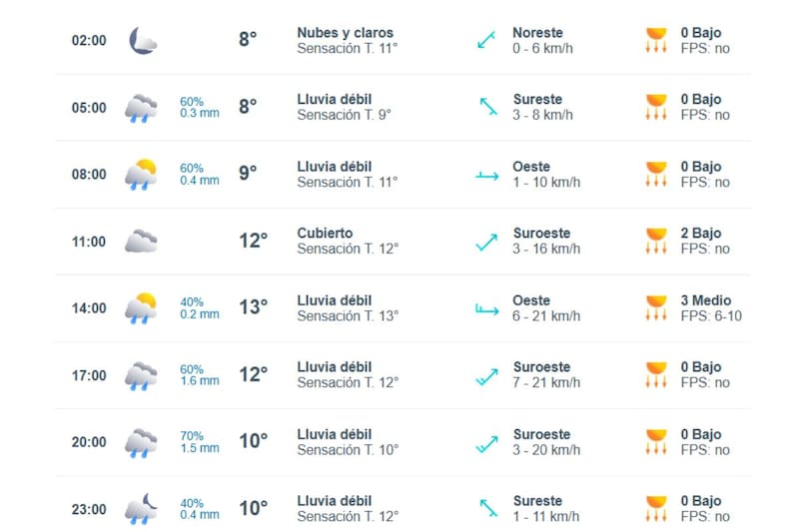The height and width of the screenshot is (532, 799).
Task: Click the Suroeste wind arrow at 17:00
Action: 486,375
